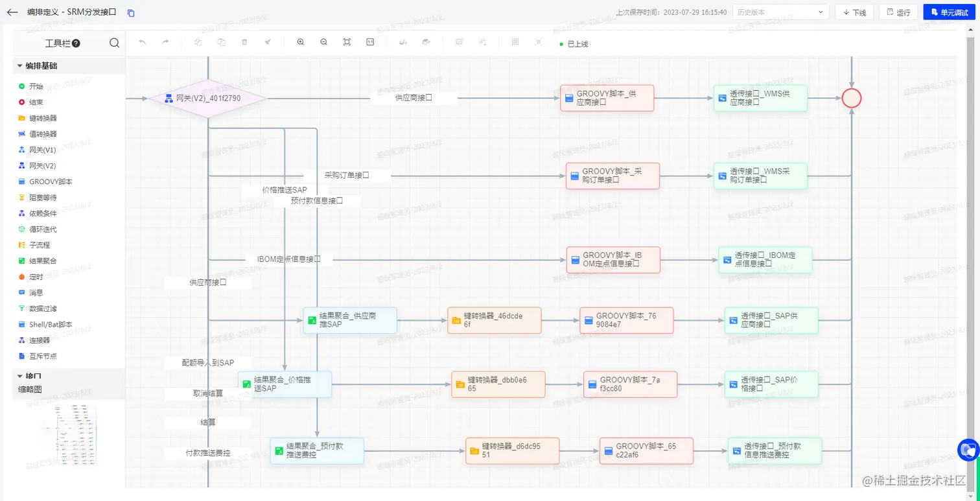This screenshot has height=501, width=980.
Task: Clear the canvas with the broom icon
Action: [267, 42]
